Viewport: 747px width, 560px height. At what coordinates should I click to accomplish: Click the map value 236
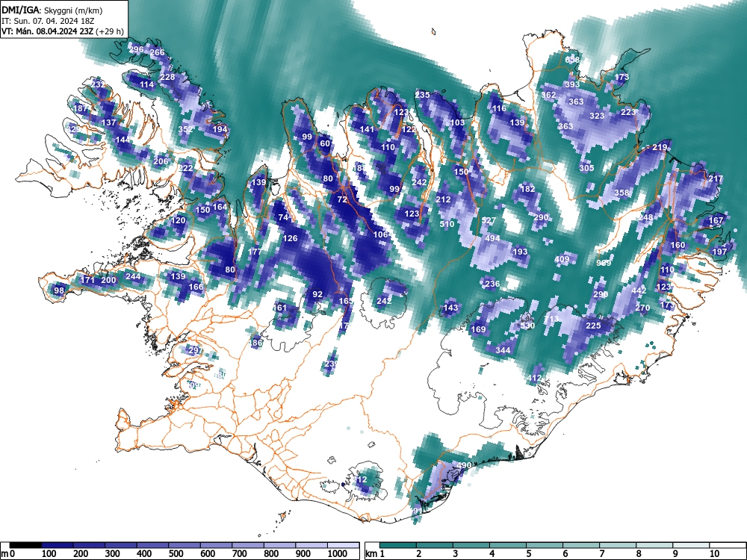click(492, 284)
